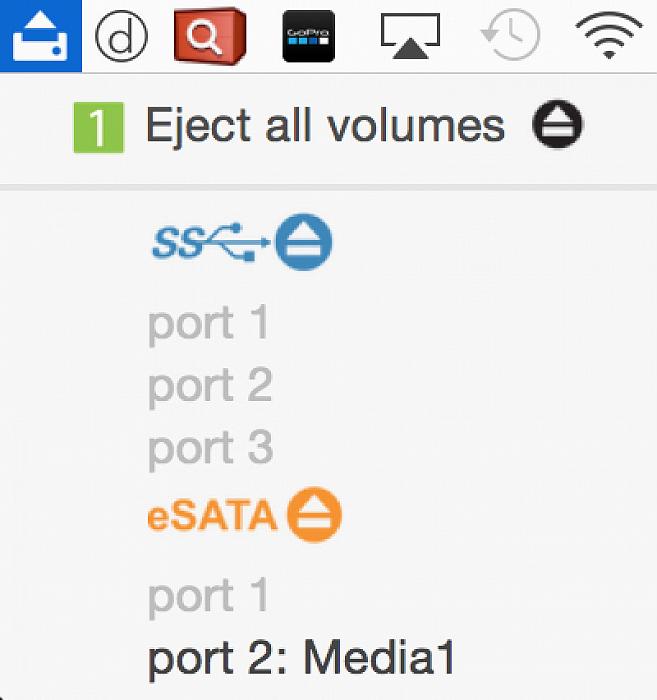Click the blue eject drive menu bar icon

pyautogui.click(x=40, y=36)
